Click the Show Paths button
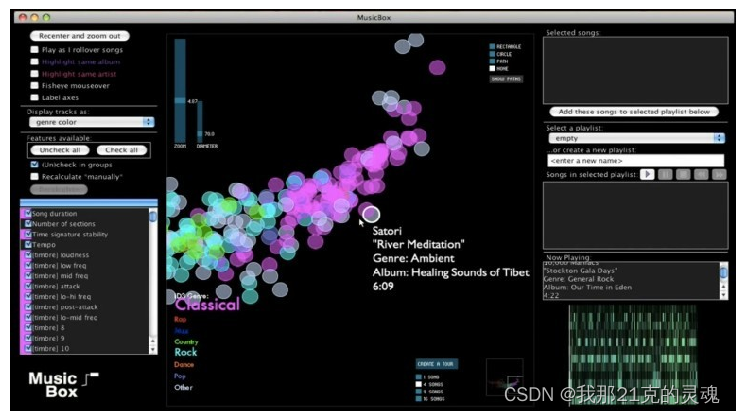Image resolution: width=736 pixels, height=414 pixels. [x=506, y=79]
